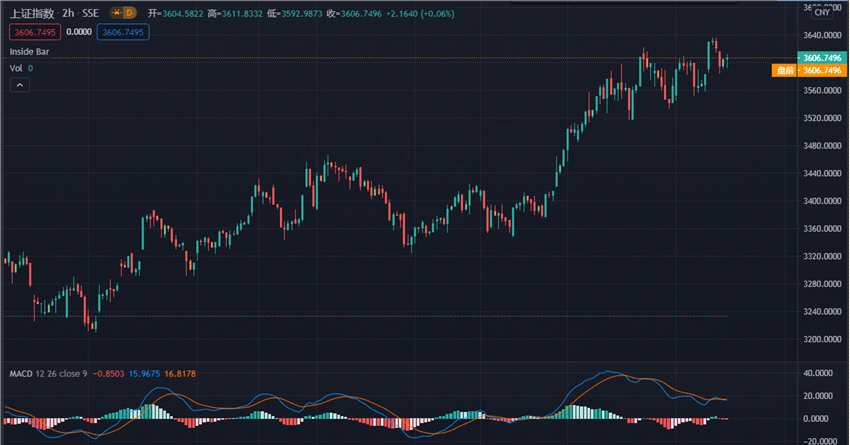Click the SSE exchange label
Viewport: 850px width, 445px height.
pos(91,15)
